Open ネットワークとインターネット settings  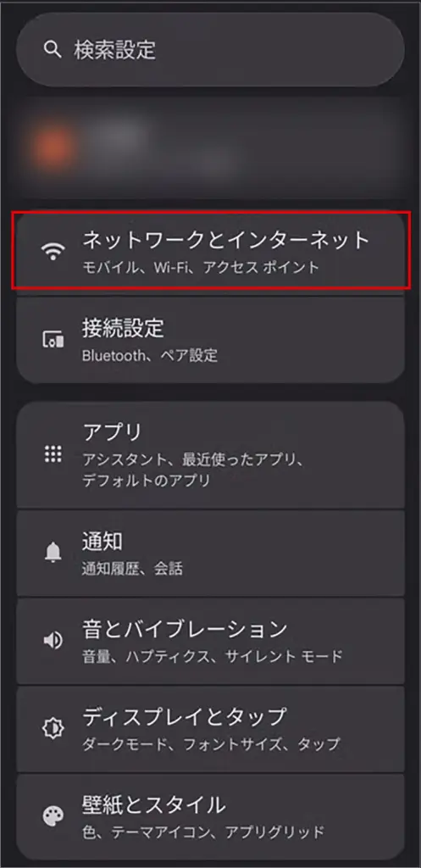point(210,250)
